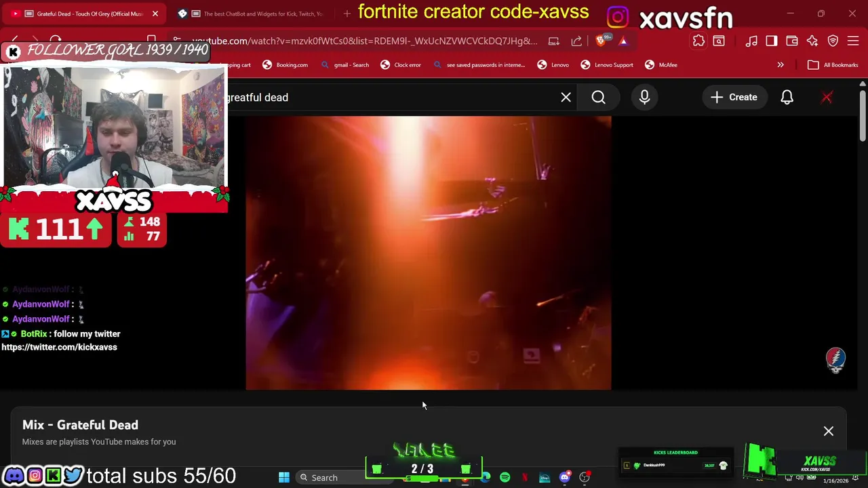Start voice search with the microphone icon

coord(644,98)
